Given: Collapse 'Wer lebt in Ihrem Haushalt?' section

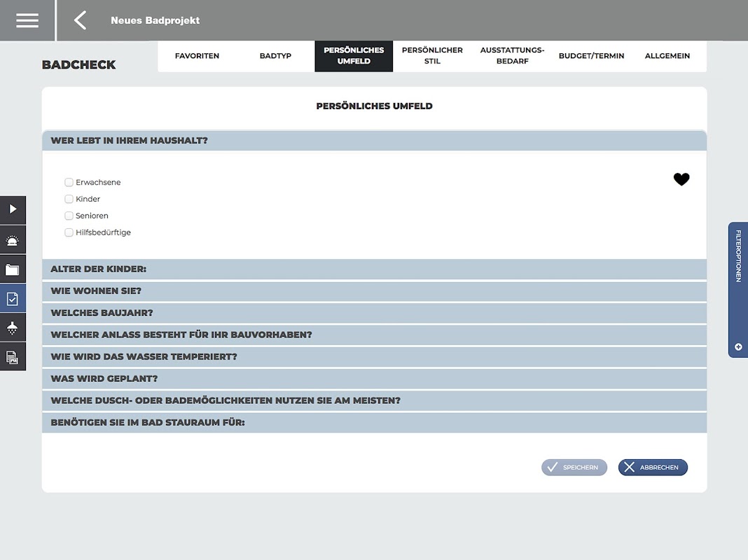Looking at the screenshot, I should click(x=375, y=141).
